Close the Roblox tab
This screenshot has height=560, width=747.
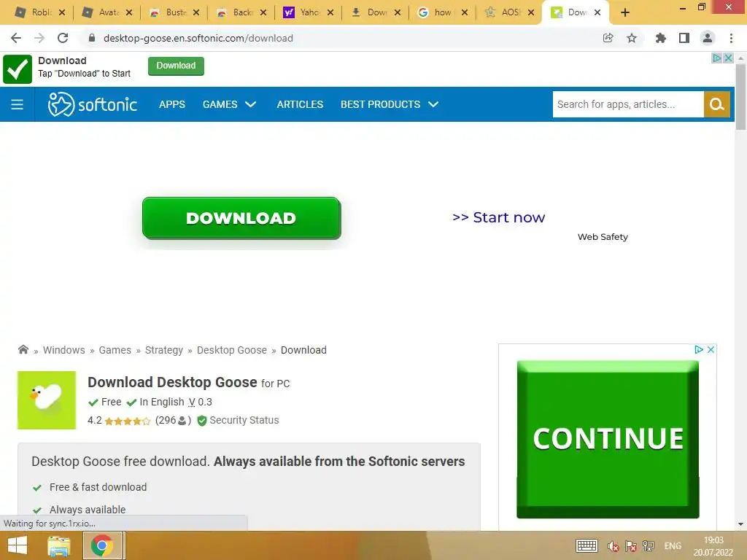click(62, 12)
